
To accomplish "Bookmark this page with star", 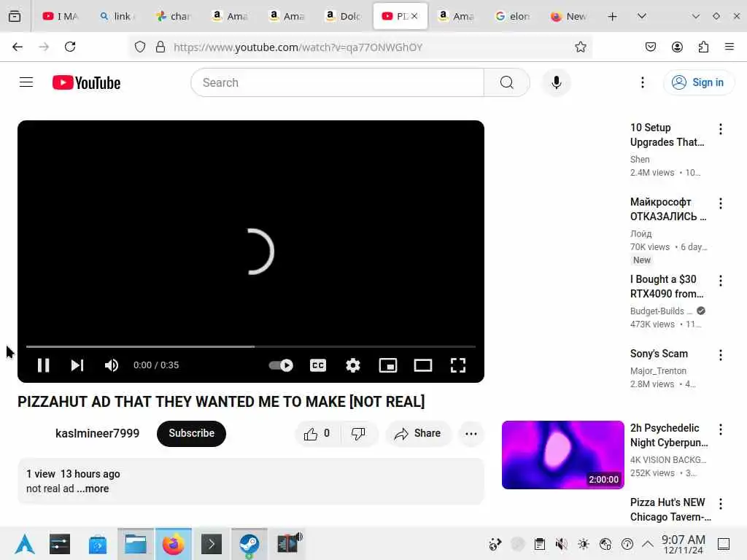I will point(580,47).
